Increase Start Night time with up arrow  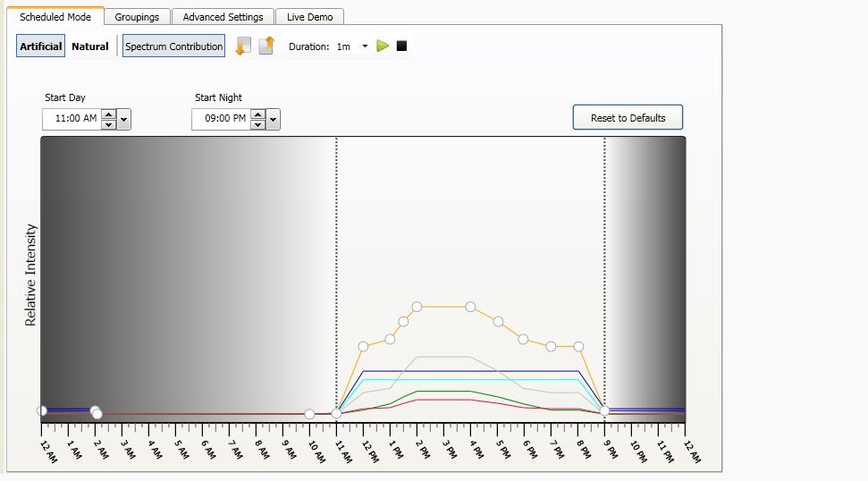click(x=258, y=114)
